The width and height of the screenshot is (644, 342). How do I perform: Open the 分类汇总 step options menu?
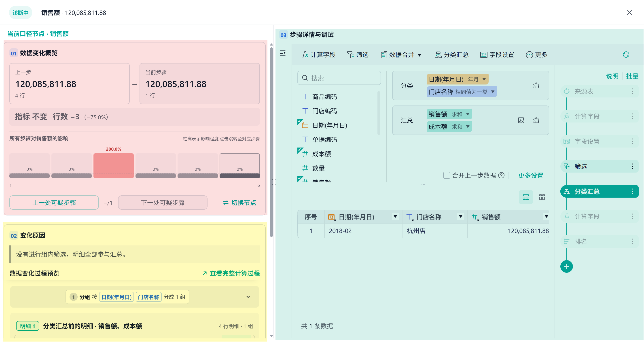pos(632,191)
